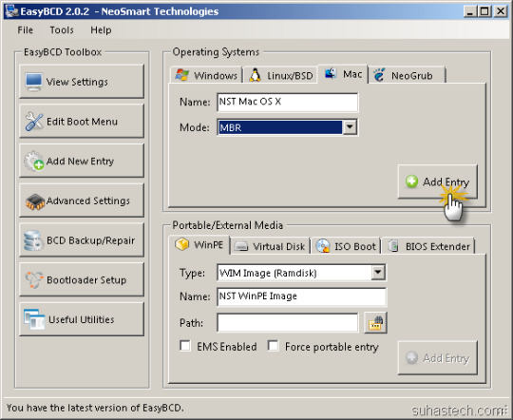This screenshot has width=513, height=420.
Task: Check Force portable entry option
Action: point(273,346)
